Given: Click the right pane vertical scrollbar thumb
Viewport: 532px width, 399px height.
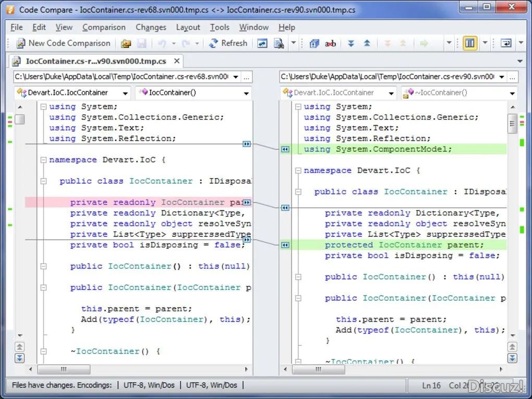Looking at the screenshot, I should [512, 124].
